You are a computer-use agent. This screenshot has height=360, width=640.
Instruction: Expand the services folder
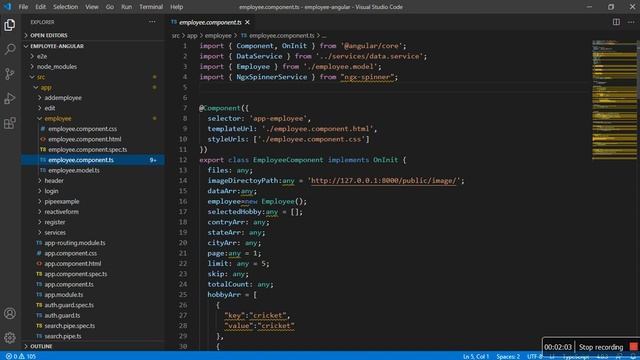(93, 233)
